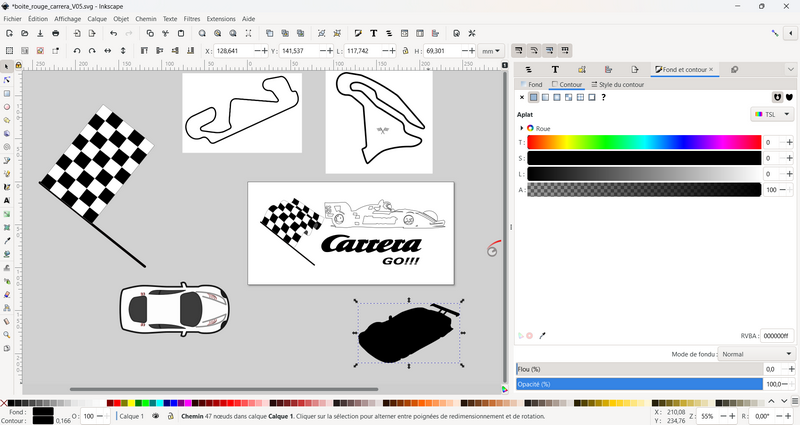The width and height of the screenshot is (800, 425).
Task: Open the Affichage menu
Action: pos(67,19)
